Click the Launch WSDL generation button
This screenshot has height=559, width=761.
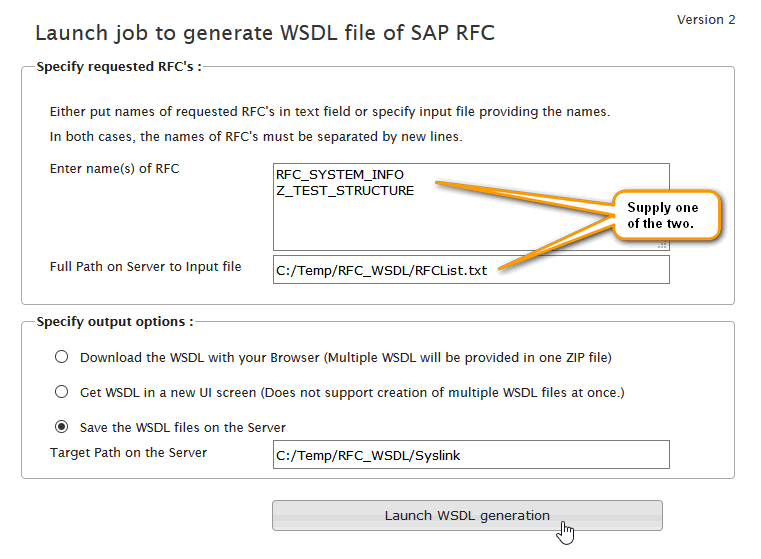click(467, 516)
